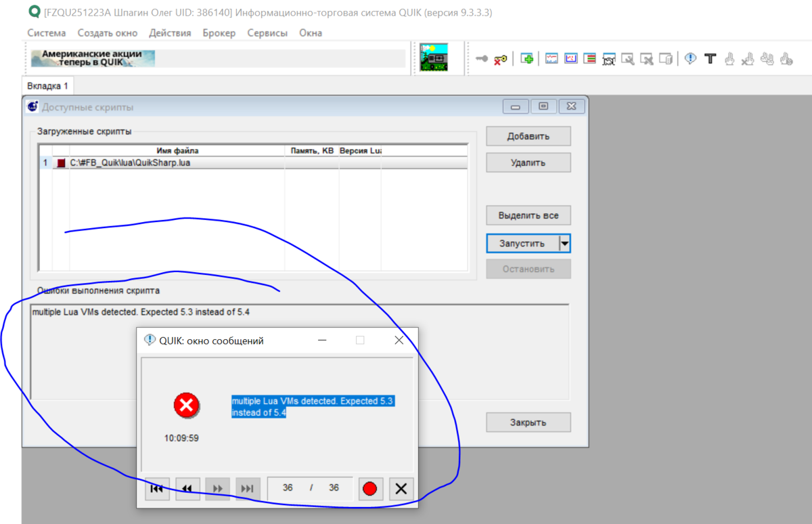
Task: Click the 36 / 36 message counter
Action: (311, 487)
